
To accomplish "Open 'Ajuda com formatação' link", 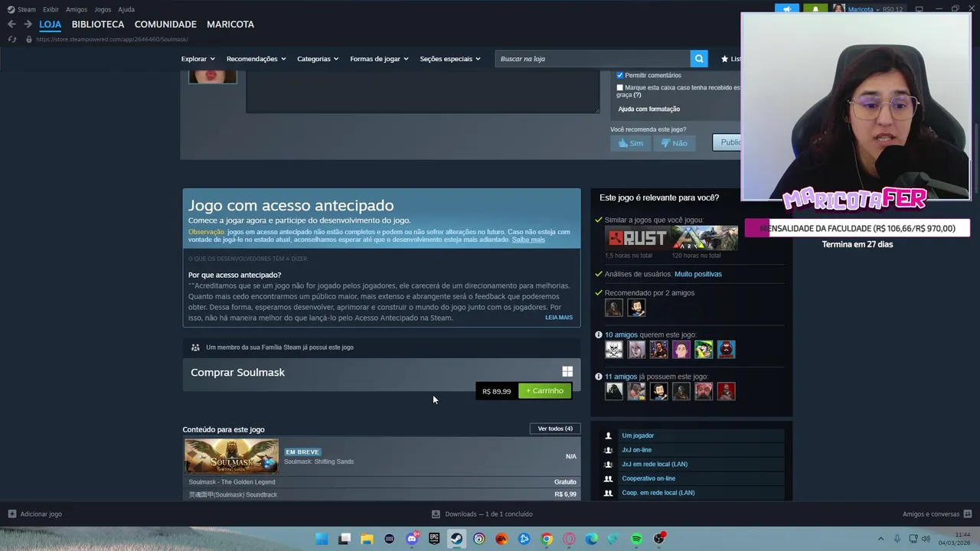I will pos(649,109).
